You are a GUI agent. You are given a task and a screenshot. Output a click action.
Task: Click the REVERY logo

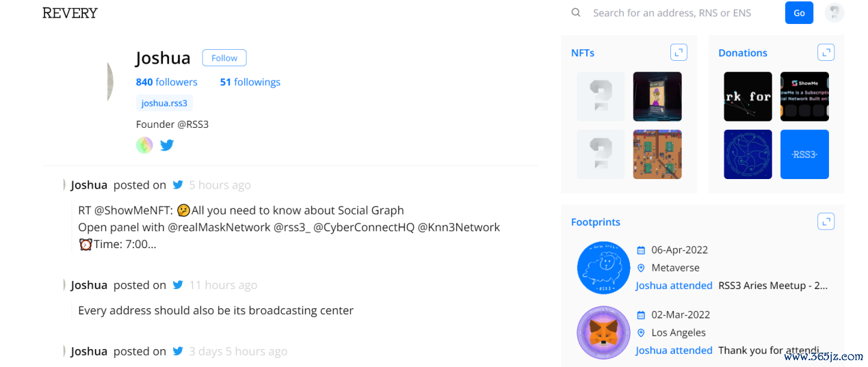70,13
